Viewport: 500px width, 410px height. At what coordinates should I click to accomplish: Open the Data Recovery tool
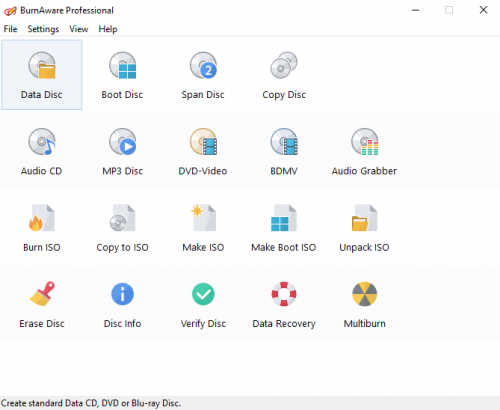point(284,304)
